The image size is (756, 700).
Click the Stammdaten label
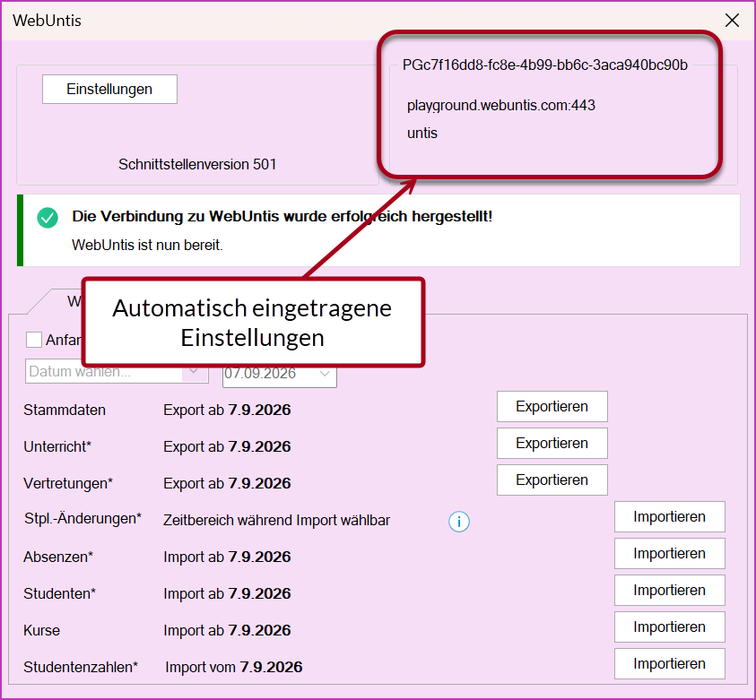(x=65, y=410)
